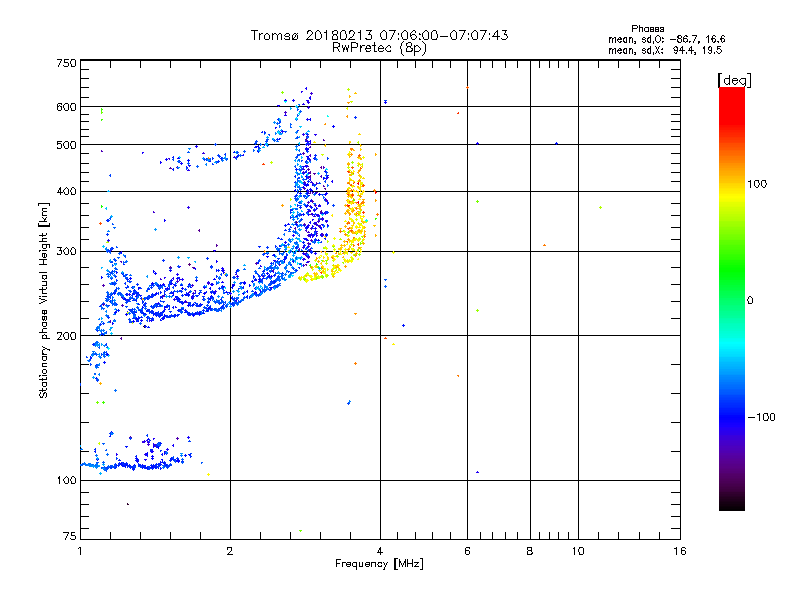
Task: Click the x-axis tick label "2"
Action: [x=230, y=552]
